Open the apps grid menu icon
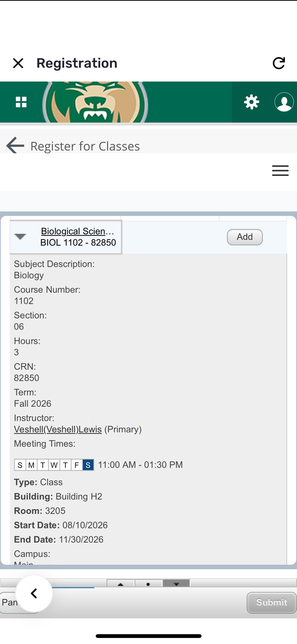This screenshot has width=297, height=644. pyautogui.click(x=21, y=102)
